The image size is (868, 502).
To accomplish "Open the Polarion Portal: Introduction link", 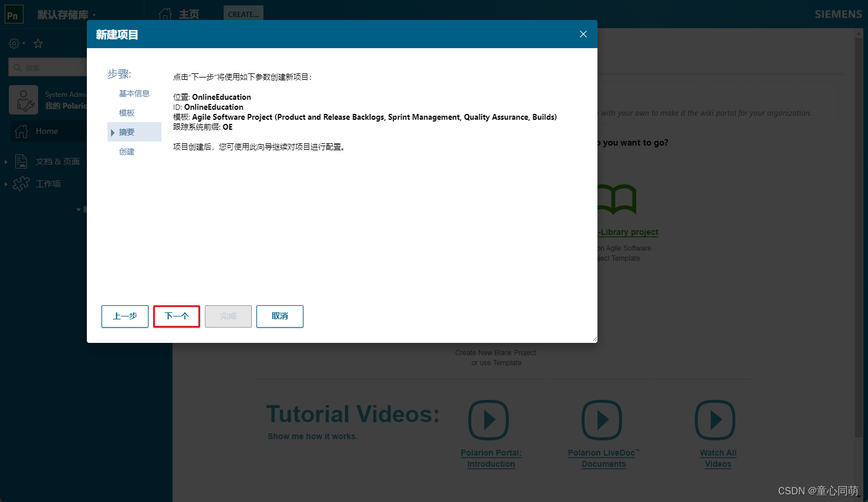I will 491,459.
